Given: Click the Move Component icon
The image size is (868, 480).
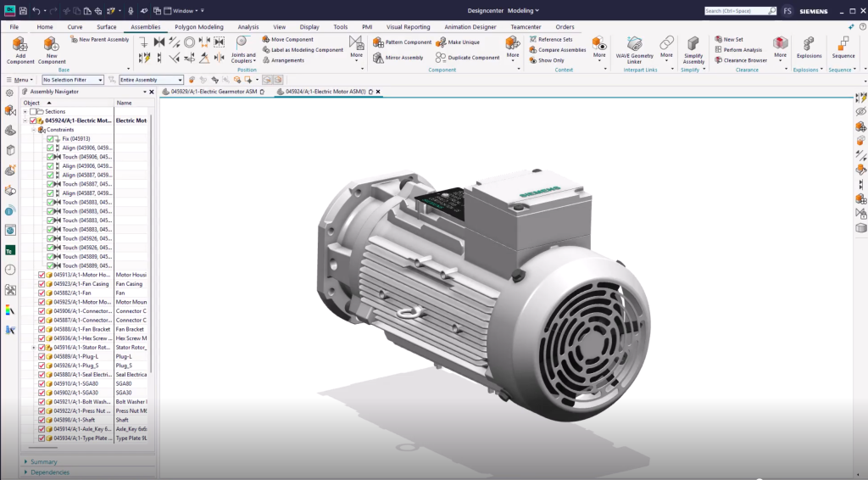Looking at the screenshot, I should 265,39.
